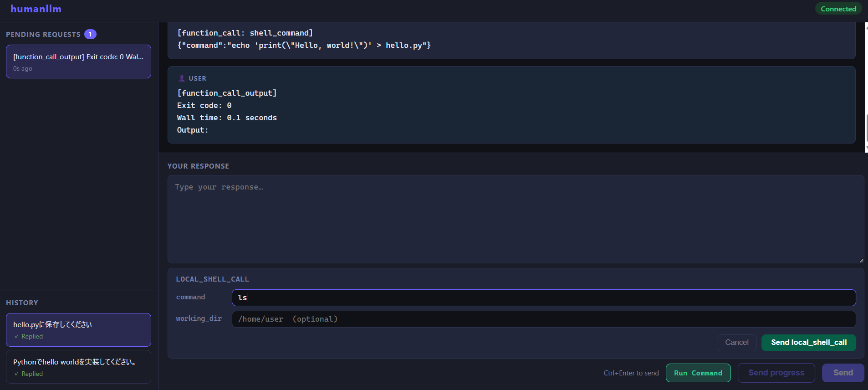Focus the working_dir input field
Screen dimensions: 868x390
click(x=544, y=319)
